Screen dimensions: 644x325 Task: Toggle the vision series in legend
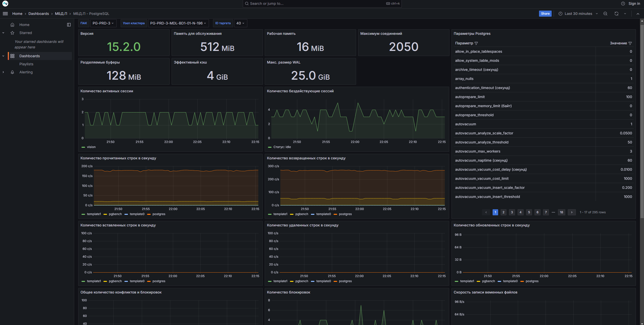click(x=91, y=147)
